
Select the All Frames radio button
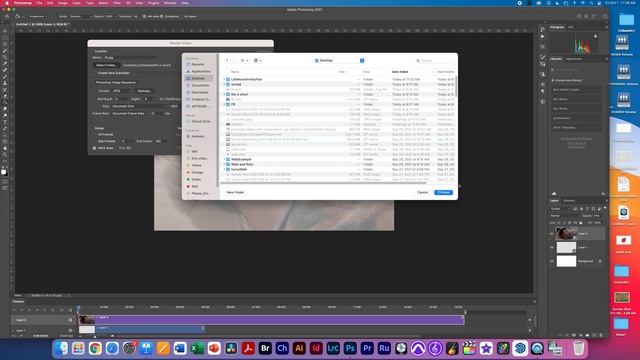pos(95,134)
